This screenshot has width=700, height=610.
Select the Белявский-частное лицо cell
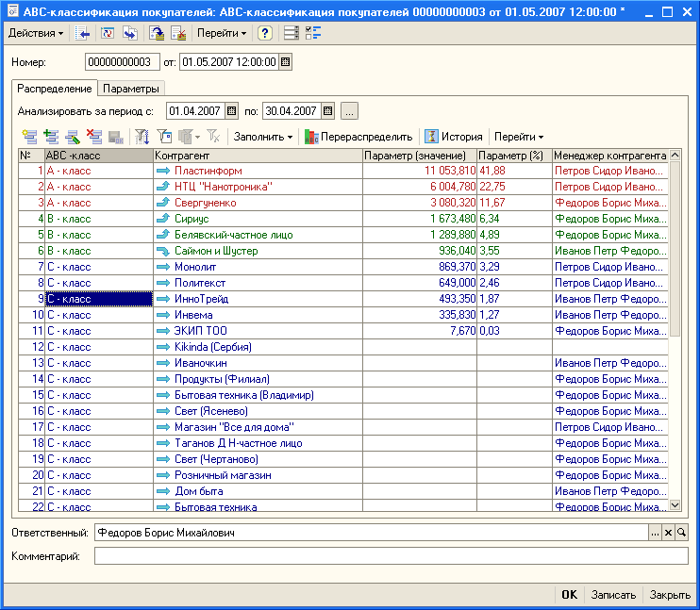258,235
